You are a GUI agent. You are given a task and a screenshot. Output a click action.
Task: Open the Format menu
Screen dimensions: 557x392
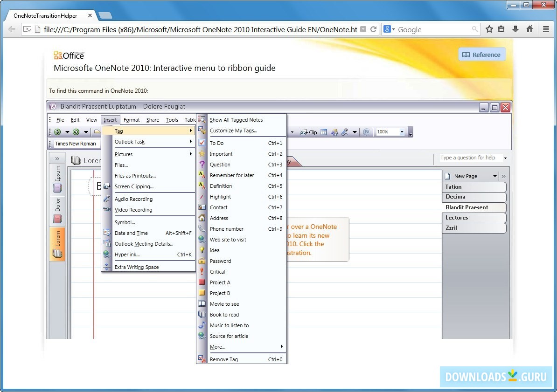132,120
